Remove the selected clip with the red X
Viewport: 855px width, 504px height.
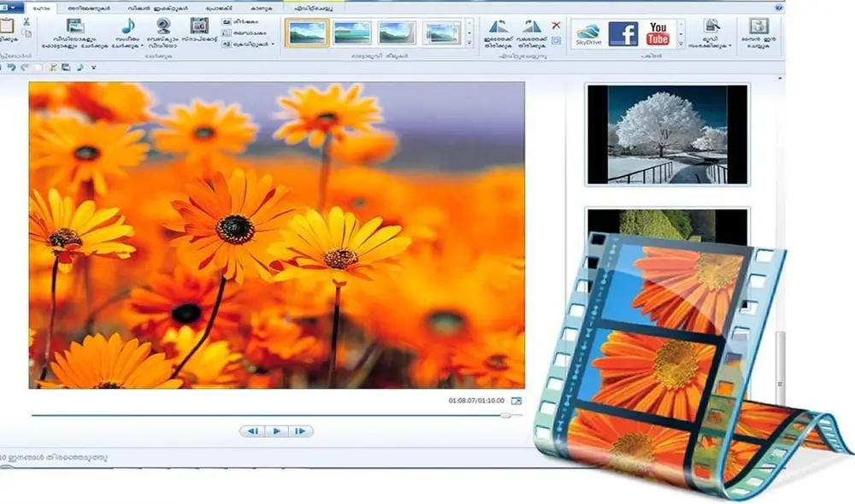pyautogui.click(x=557, y=25)
